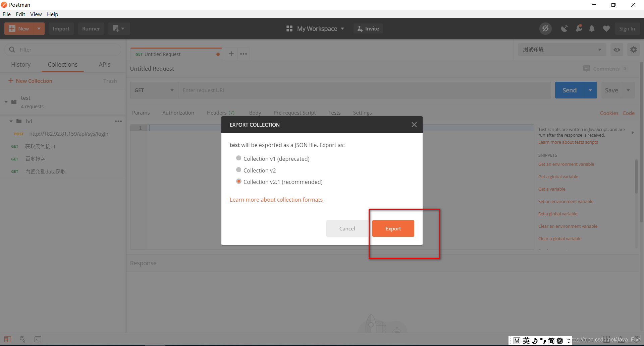The width and height of the screenshot is (644, 346).
Task: Collapse the bd folder arrow
Action: click(x=11, y=121)
